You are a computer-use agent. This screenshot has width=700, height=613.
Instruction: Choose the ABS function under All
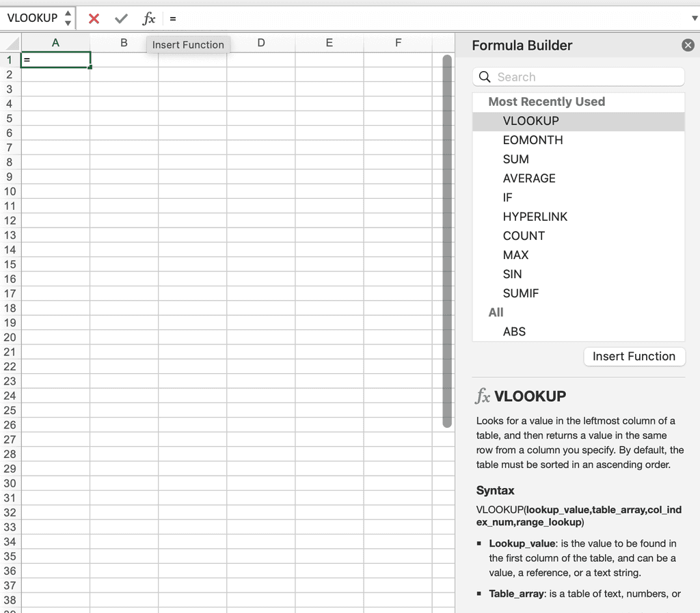coord(515,331)
